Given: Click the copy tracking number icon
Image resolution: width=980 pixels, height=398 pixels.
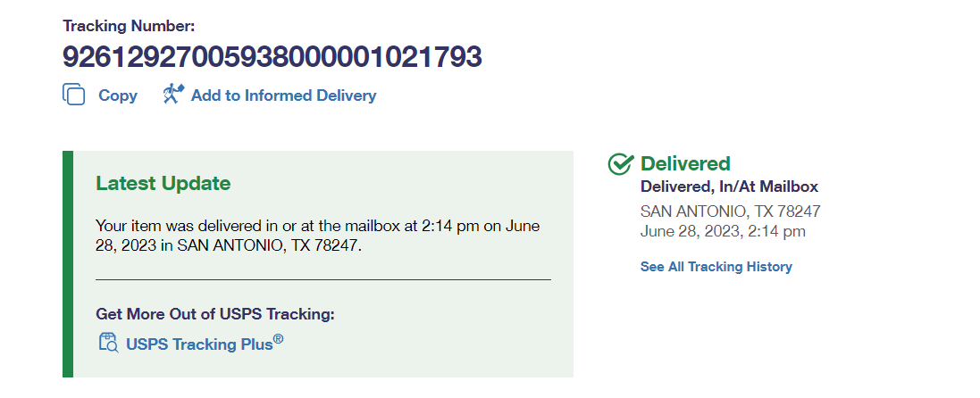Looking at the screenshot, I should pos(73,95).
